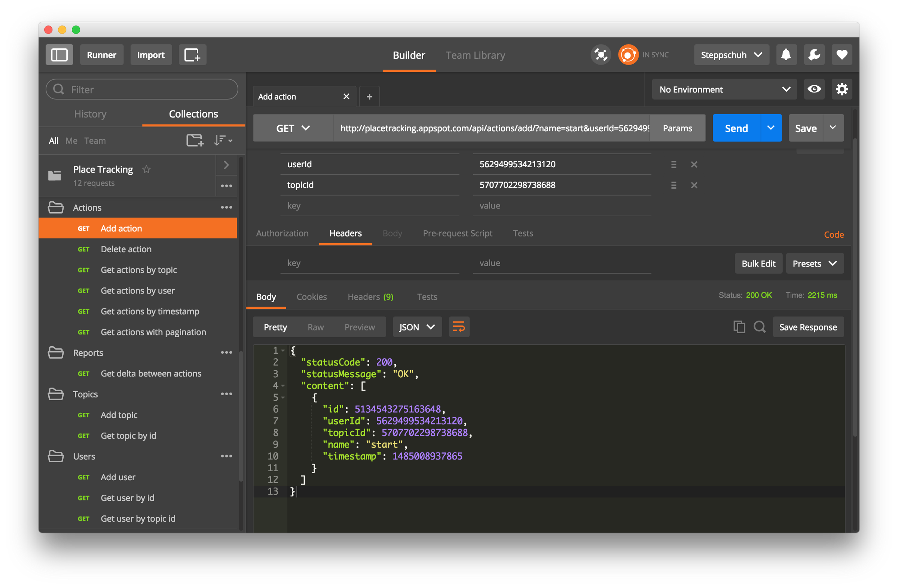This screenshot has height=588, width=898.
Task: Open notifications bell icon
Action: click(x=786, y=55)
